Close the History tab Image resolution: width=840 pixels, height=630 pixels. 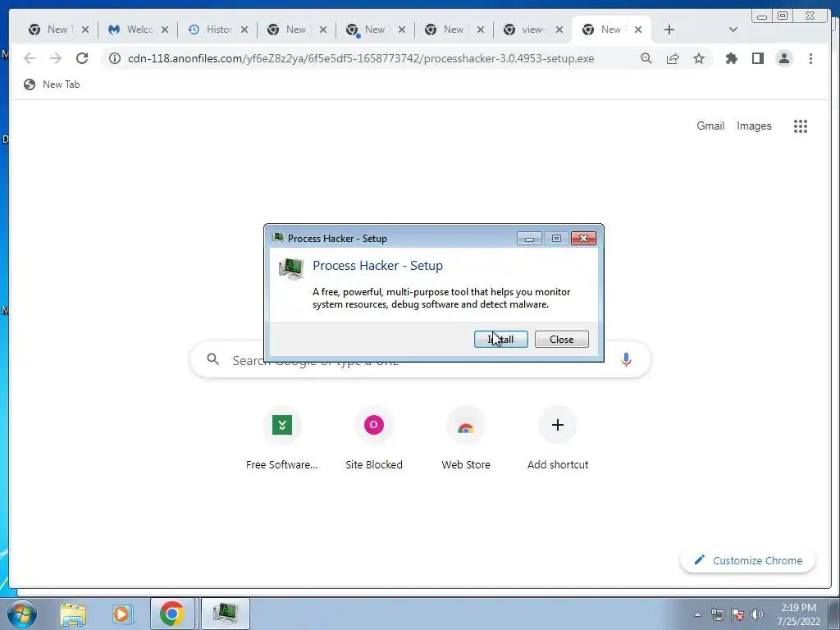click(x=244, y=30)
